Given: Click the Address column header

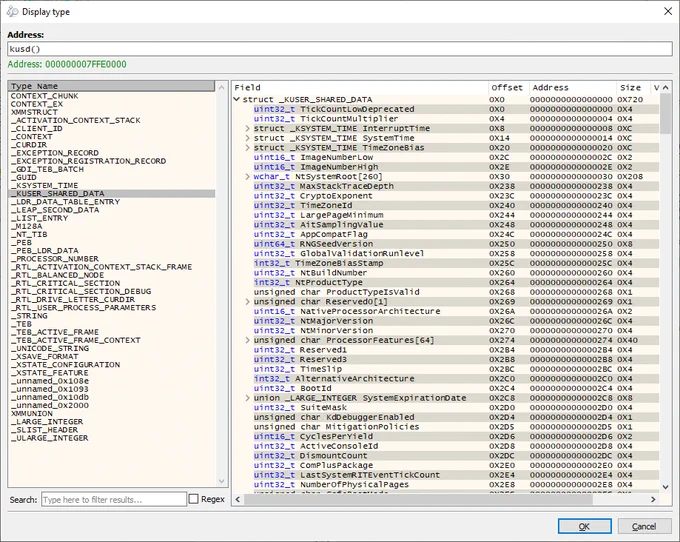Looking at the screenshot, I should point(572,88).
